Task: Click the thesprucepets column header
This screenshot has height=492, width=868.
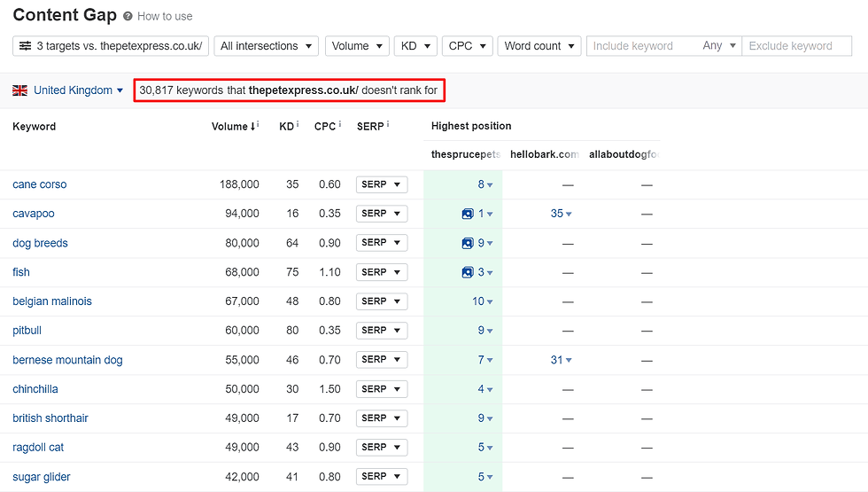Action: tap(466, 154)
